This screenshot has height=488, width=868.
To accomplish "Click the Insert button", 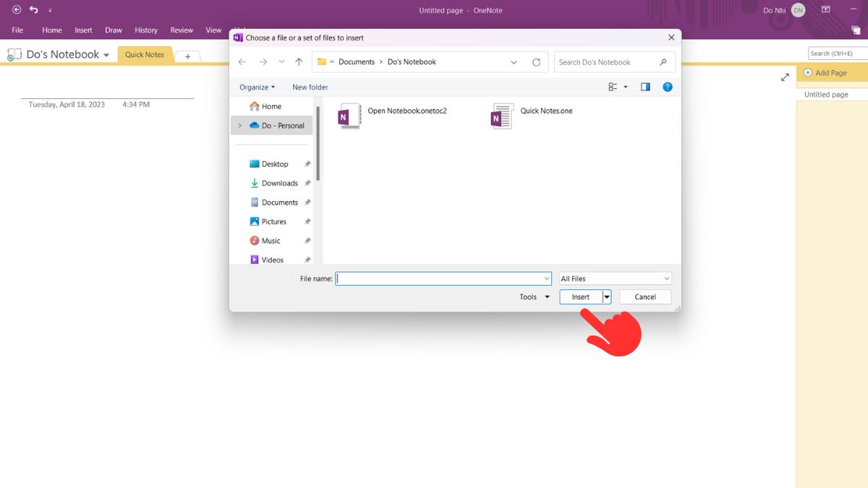I will [581, 297].
